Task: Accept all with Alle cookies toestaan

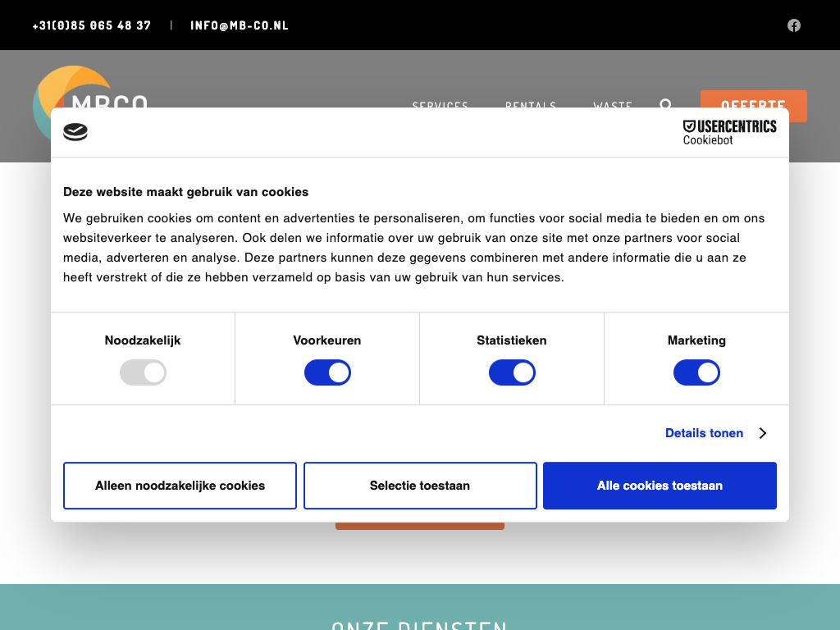Action: (x=660, y=486)
